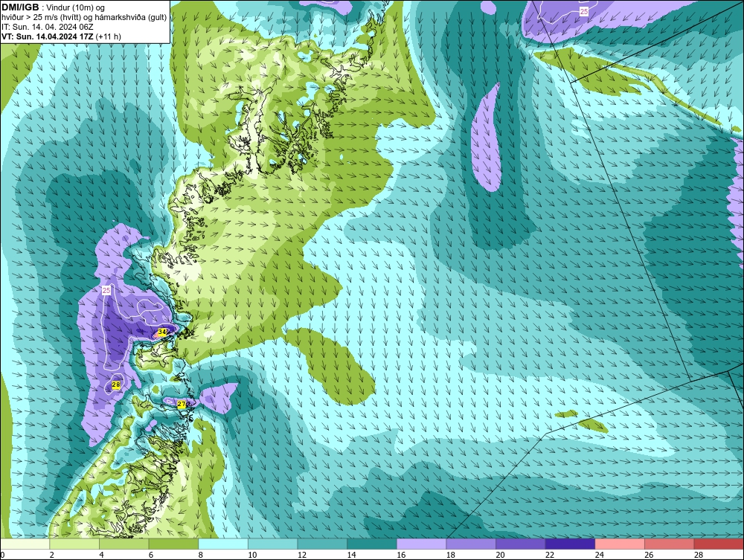The image size is (744, 560).
Task: Click the 10–12 m/s light teal legend swatch
Action: point(273,544)
